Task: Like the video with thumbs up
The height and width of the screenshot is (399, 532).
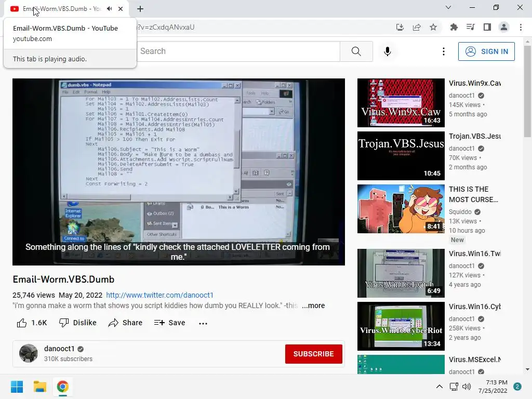Action: pyautogui.click(x=22, y=323)
